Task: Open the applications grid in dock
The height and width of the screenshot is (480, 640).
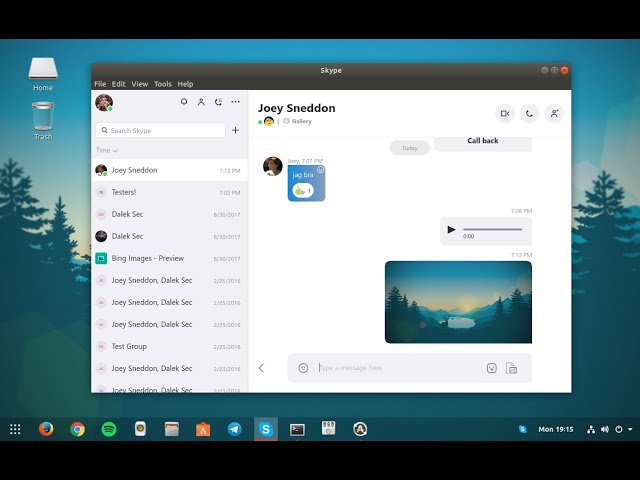Action: coord(15,429)
